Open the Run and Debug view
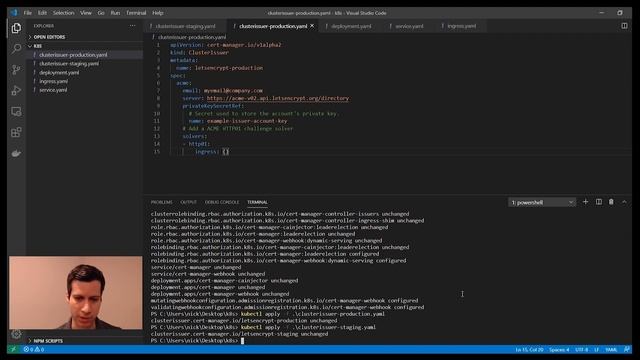This screenshot has height=360, width=640. 16,90
